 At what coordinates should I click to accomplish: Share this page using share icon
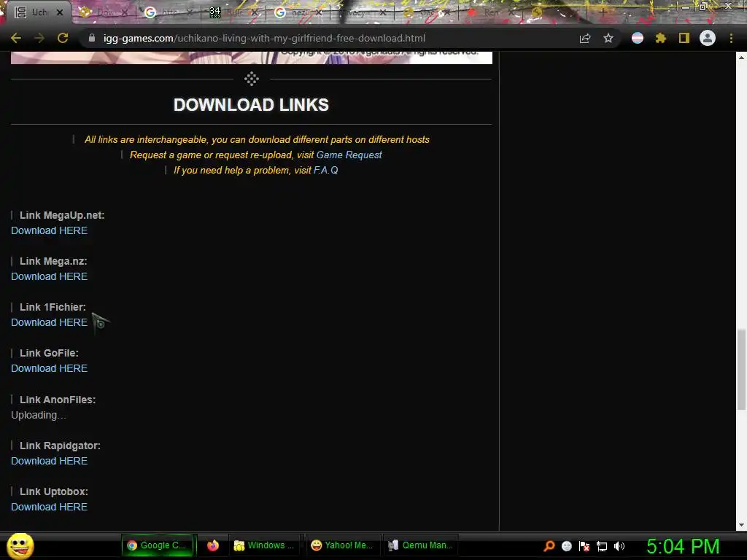click(x=585, y=38)
